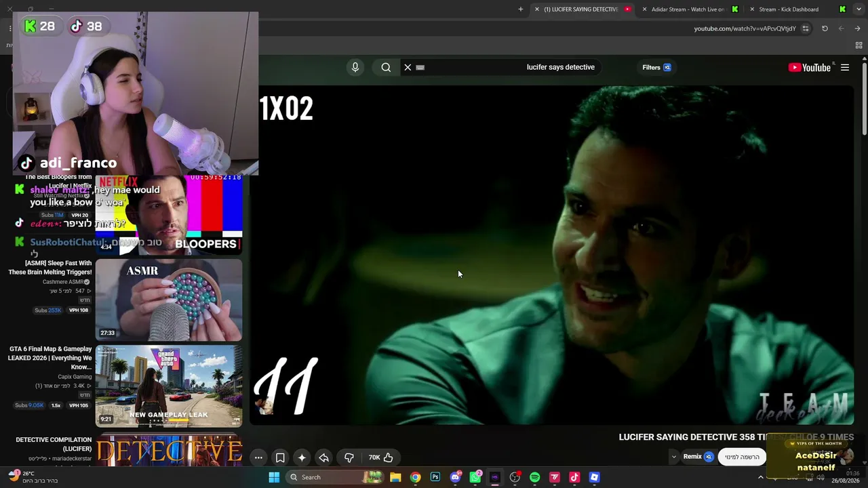Open File Explorer from the taskbar

[395, 477]
